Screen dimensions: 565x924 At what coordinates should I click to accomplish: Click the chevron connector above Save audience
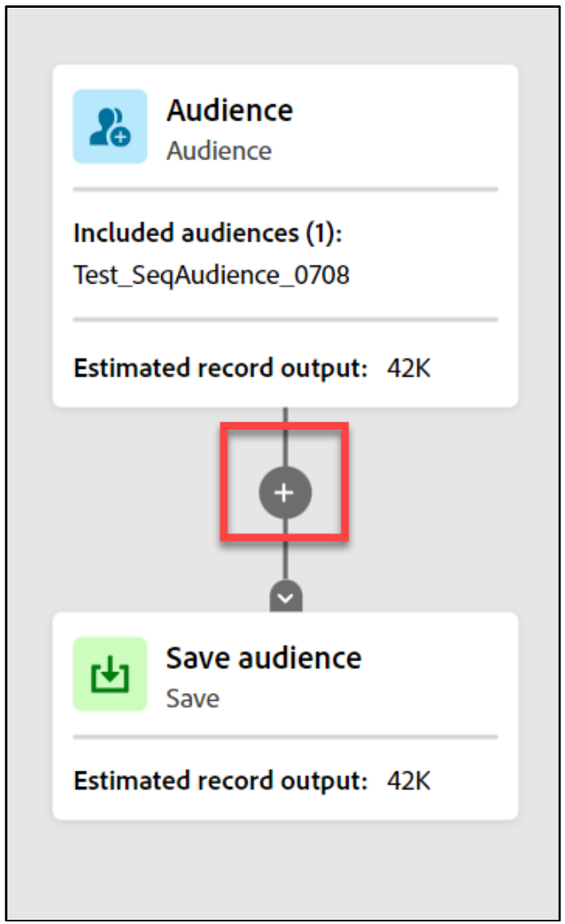pyautogui.click(x=286, y=597)
